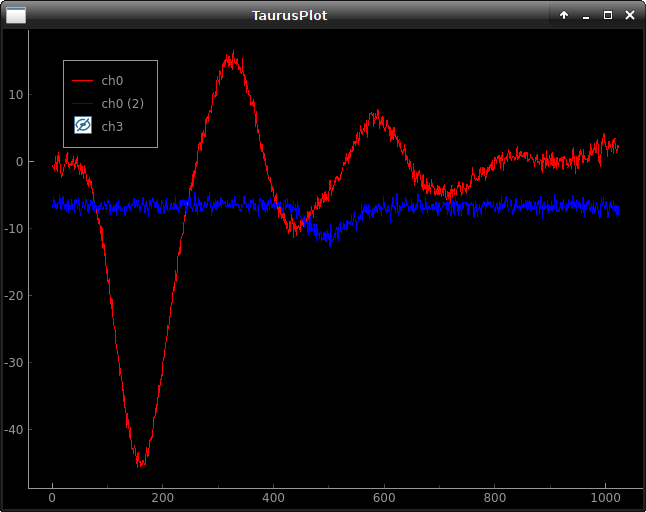Click the 1000 tick label on the X axis
The image size is (646, 512).
click(x=604, y=496)
